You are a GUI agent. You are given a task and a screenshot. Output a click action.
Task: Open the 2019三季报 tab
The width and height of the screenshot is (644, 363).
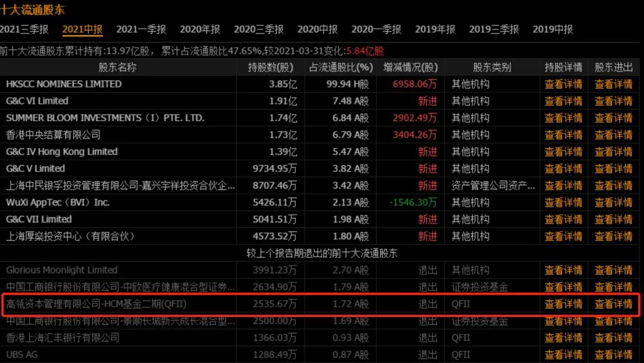click(x=494, y=30)
